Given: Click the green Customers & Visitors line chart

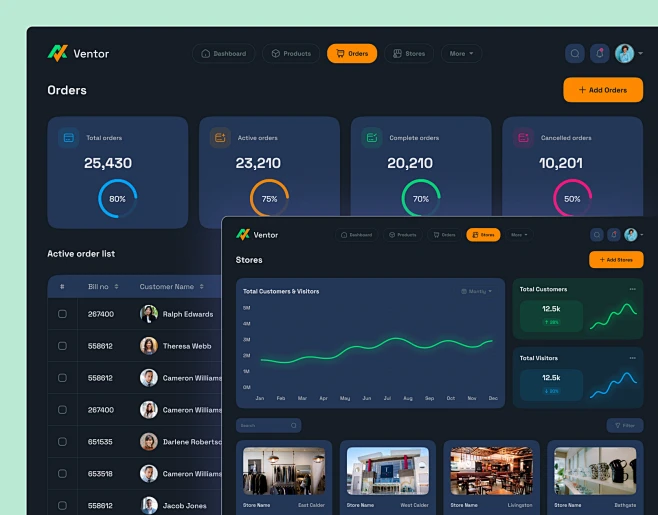Looking at the screenshot, I should 376,350.
